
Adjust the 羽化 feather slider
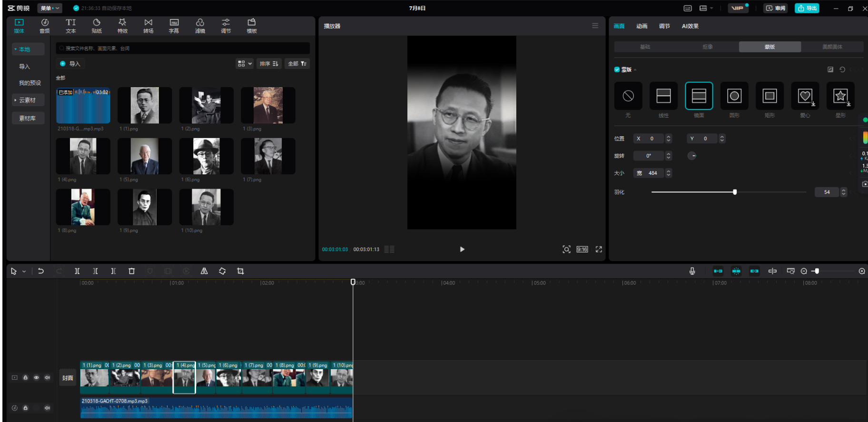point(729,192)
